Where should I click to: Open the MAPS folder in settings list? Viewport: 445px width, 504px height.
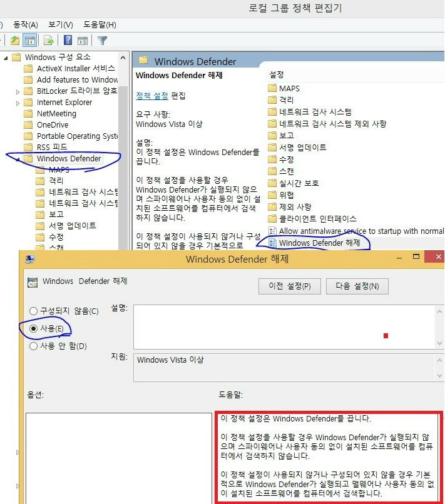tap(284, 88)
